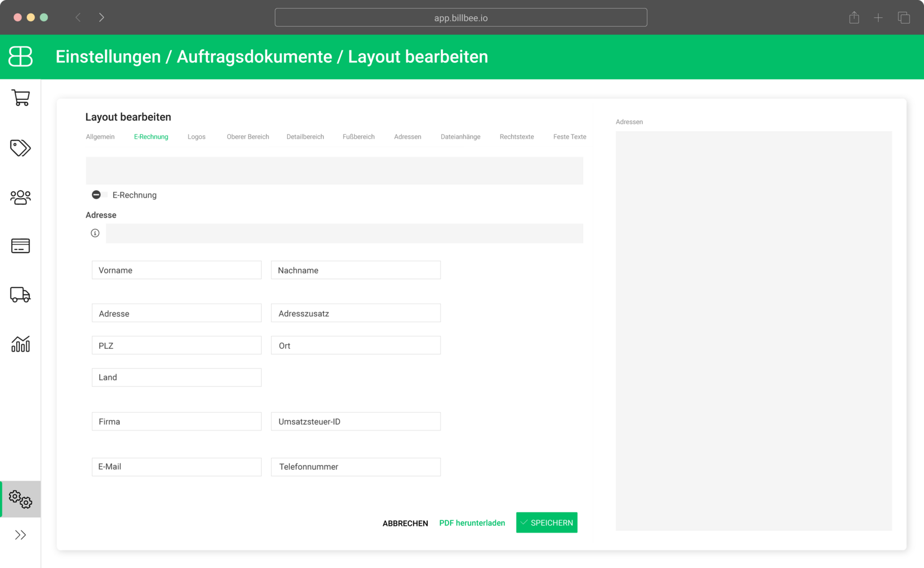Switch to the Allgemein tab

tap(100, 137)
